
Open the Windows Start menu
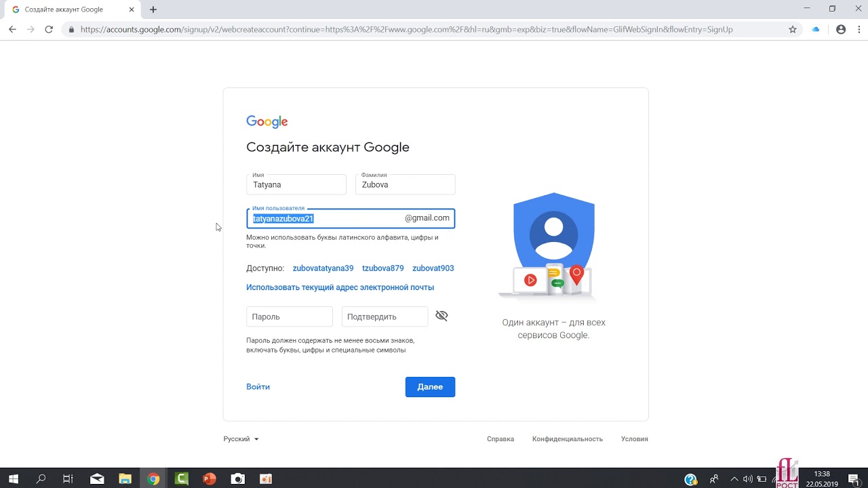13,479
